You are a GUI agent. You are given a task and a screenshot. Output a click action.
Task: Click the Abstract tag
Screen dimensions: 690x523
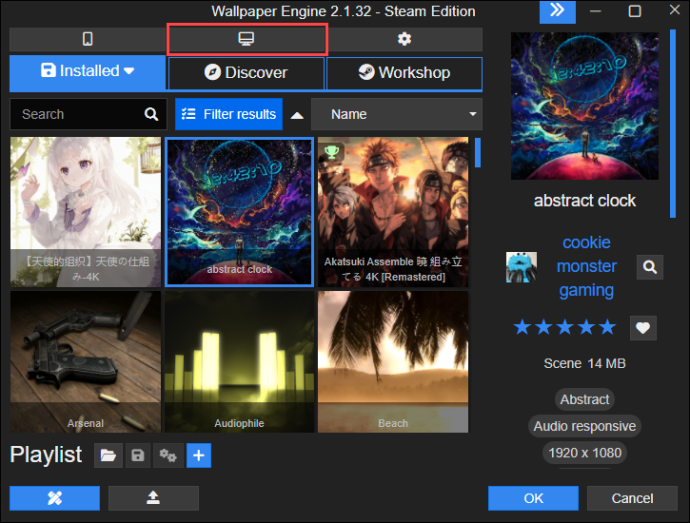click(x=584, y=400)
